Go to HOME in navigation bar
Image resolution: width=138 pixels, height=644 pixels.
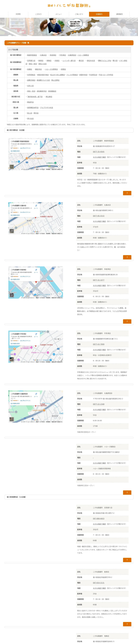18,14
